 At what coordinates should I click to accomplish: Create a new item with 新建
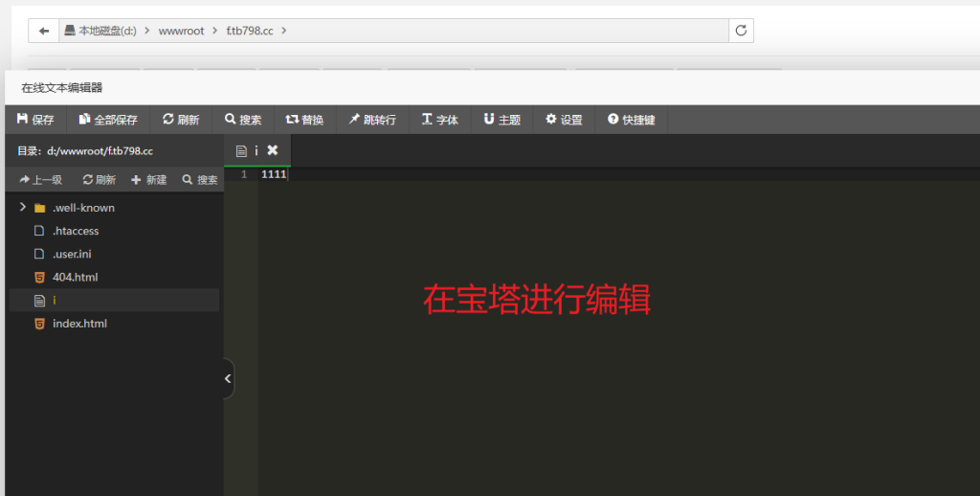(148, 179)
